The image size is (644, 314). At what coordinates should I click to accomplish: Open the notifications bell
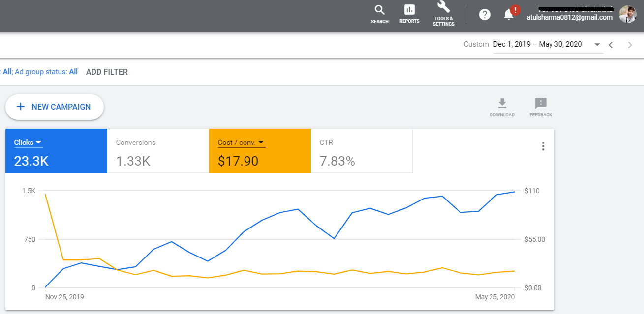(x=509, y=15)
